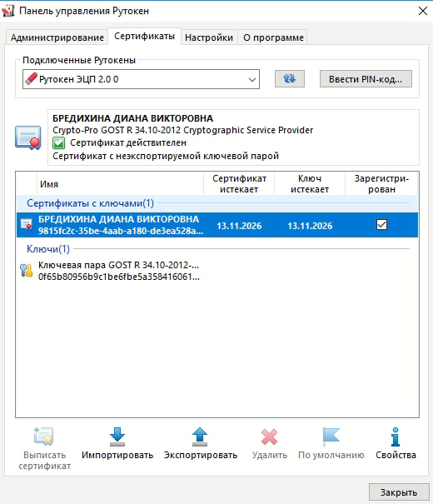Click the Удалить label
The height and width of the screenshot is (504, 433).
270,455
